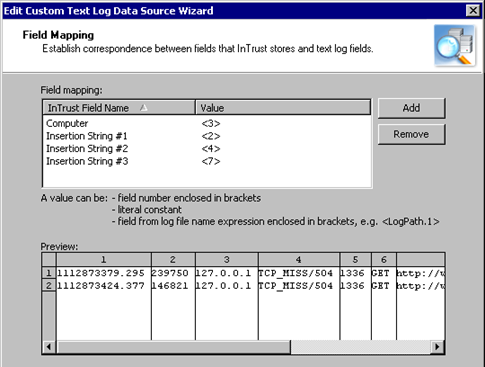Click the preview scrollbar left arrow
The height and width of the screenshot is (367, 485).
[49, 347]
